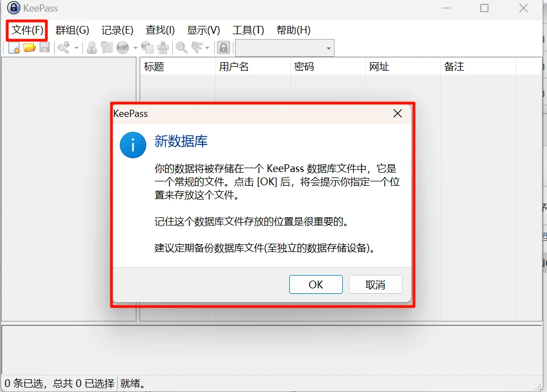The width and height of the screenshot is (547, 392).
Task: Click the Find magnifier icon
Action: click(x=182, y=48)
